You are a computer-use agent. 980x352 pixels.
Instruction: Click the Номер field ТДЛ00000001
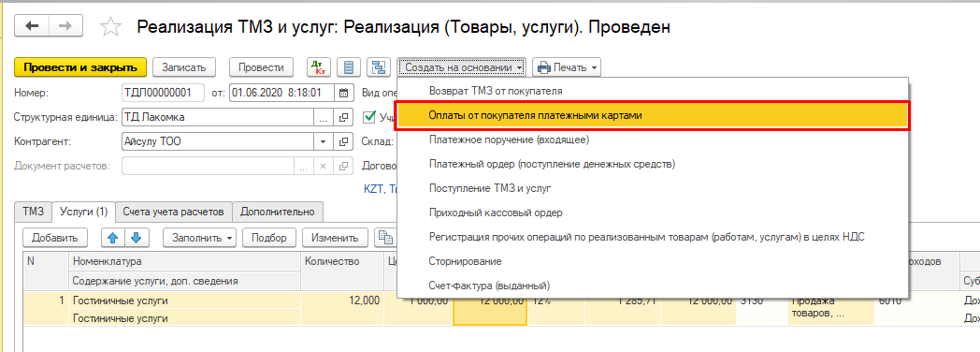click(x=164, y=94)
